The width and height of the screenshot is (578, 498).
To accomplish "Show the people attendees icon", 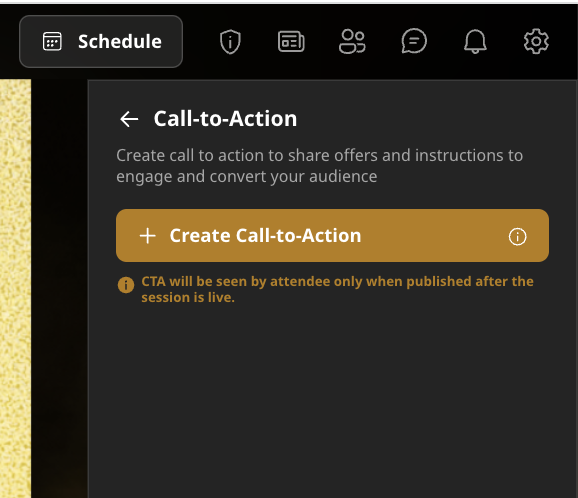I will [352, 42].
